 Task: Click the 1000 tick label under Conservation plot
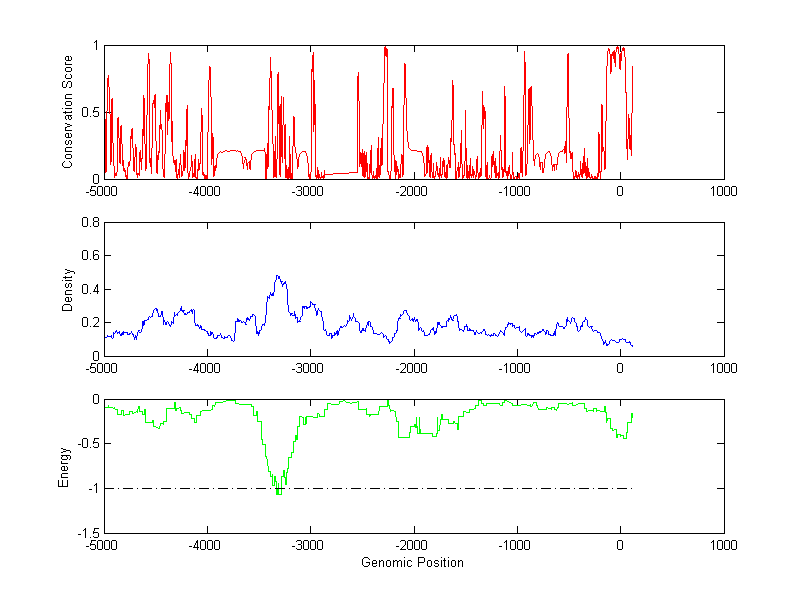pyautogui.click(x=723, y=191)
